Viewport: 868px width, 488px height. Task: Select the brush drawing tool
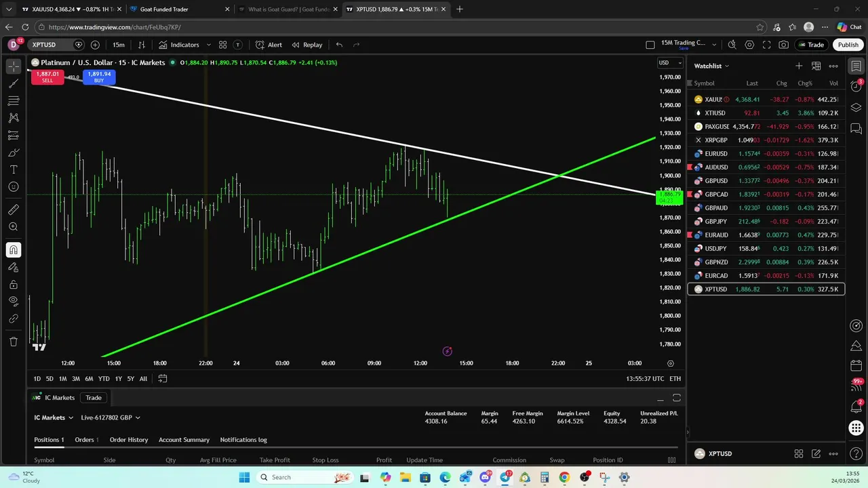coord(14,152)
